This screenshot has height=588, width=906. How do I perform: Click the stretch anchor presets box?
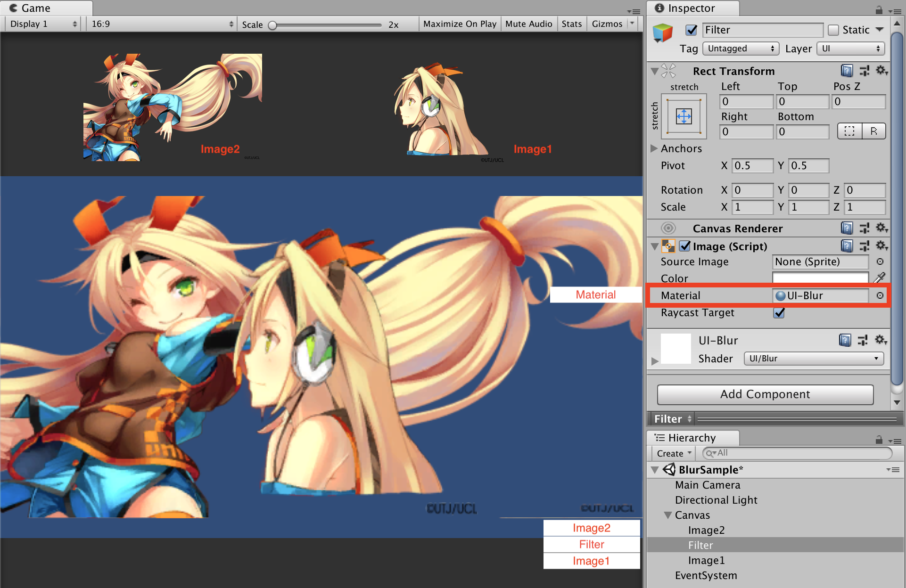tap(684, 116)
